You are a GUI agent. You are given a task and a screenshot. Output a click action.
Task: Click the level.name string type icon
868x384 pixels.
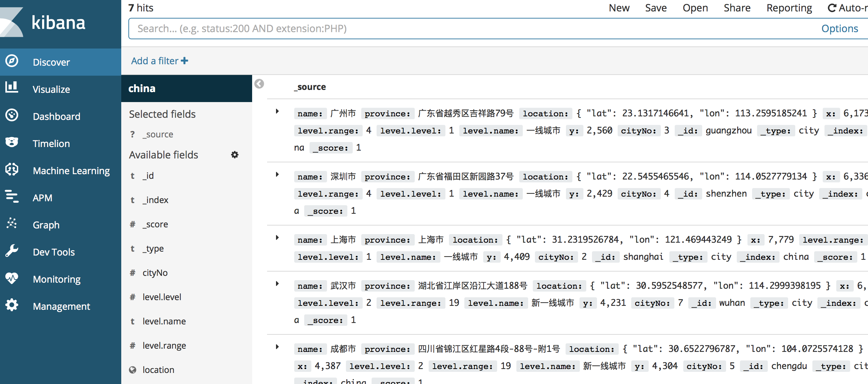tap(133, 321)
